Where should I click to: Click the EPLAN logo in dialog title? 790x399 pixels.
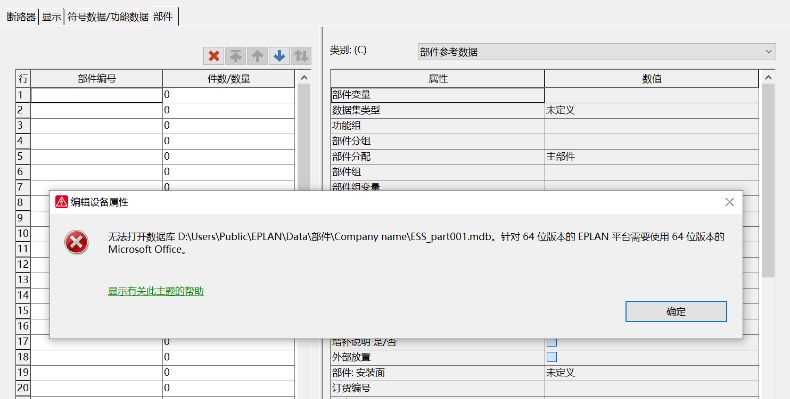click(x=61, y=202)
